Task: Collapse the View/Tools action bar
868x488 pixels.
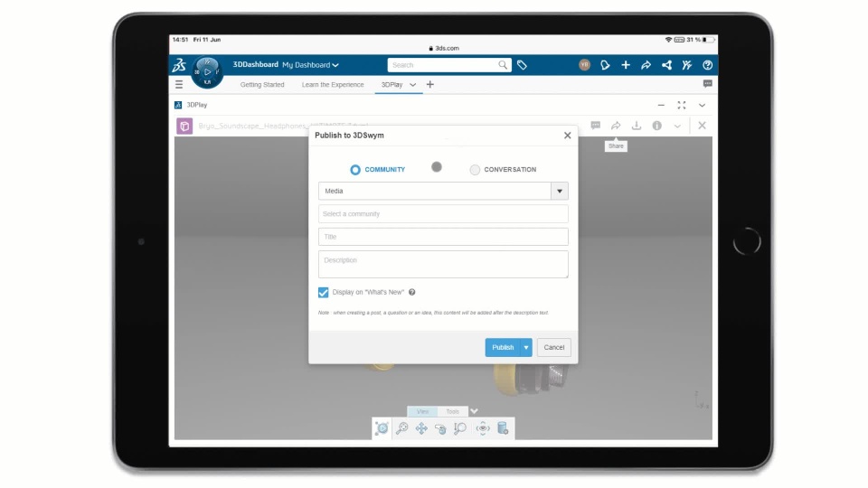Action: [x=474, y=411]
